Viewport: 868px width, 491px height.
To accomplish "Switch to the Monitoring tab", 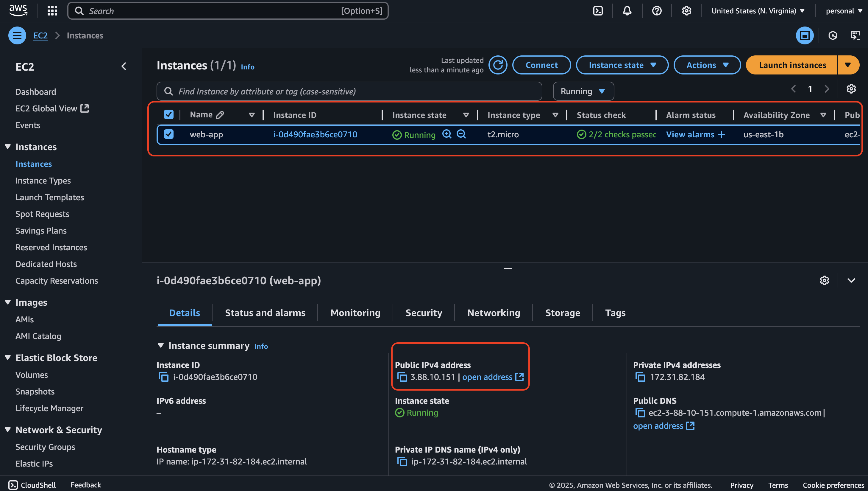I will [x=355, y=313].
